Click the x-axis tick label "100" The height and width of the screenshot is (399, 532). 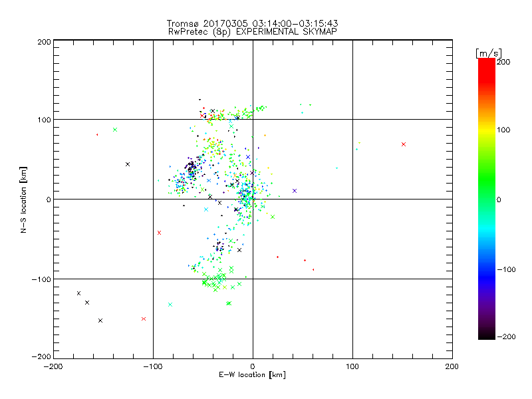(x=352, y=366)
